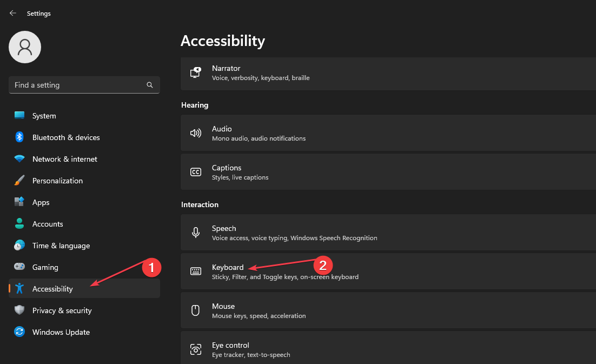Click the Accessibility figure icon

[19, 288]
